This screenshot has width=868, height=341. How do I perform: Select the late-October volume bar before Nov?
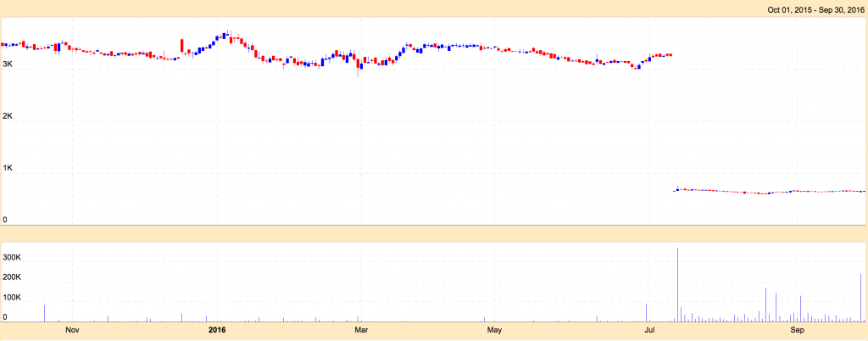coord(44,313)
